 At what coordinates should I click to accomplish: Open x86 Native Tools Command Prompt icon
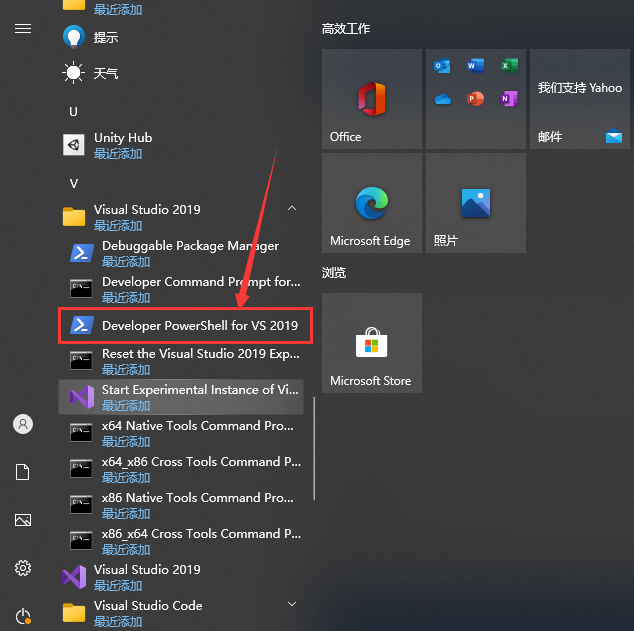[x=81, y=504]
